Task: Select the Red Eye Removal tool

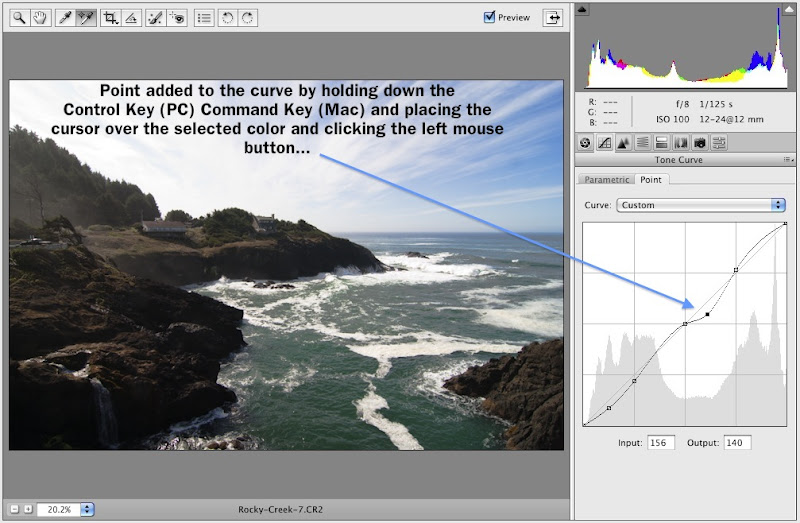Action: [x=177, y=17]
